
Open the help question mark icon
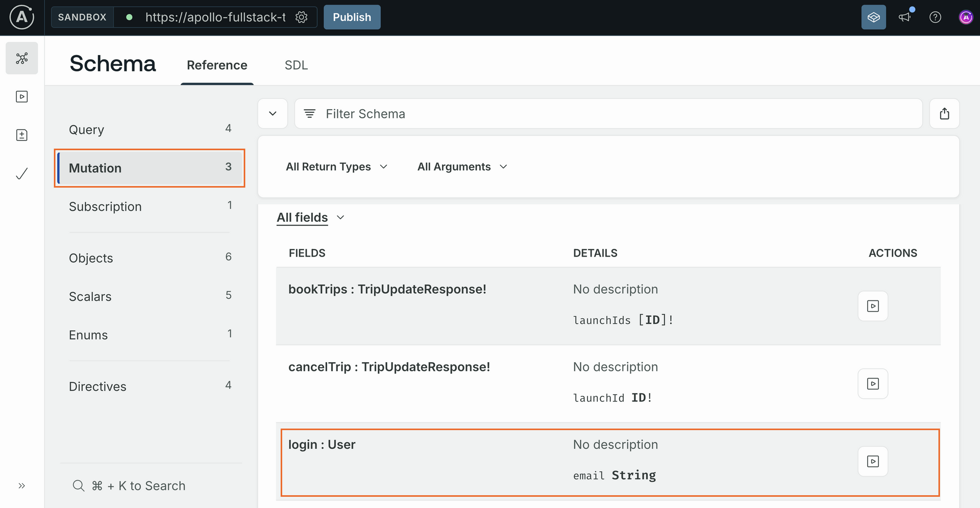coord(935,17)
